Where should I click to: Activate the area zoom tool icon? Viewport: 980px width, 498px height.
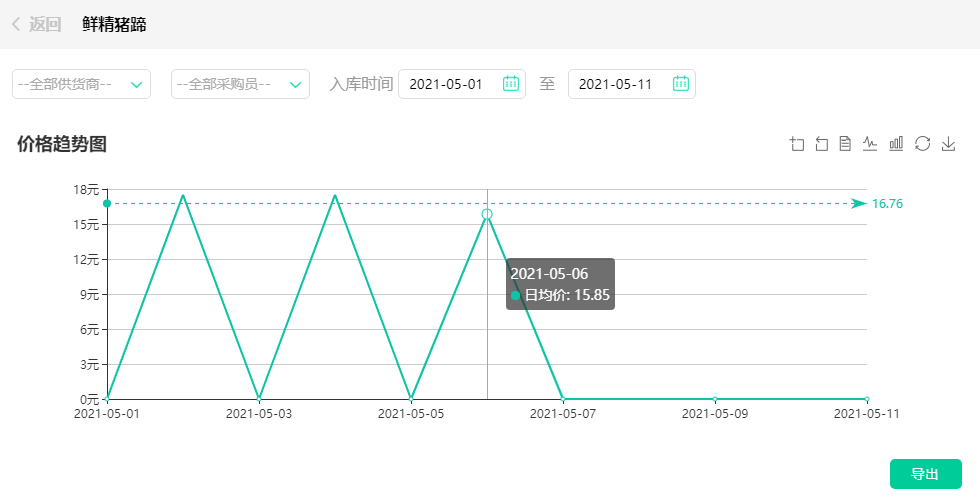[x=797, y=144]
